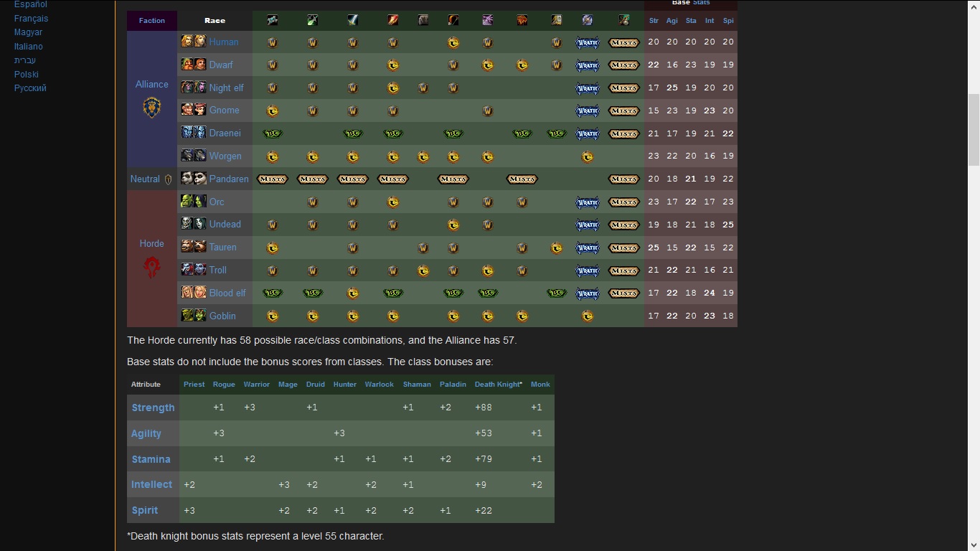Image resolution: width=980 pixels, height=551 pixels.
Task: Switch language to Italiano
Action: tap(29, 46)
